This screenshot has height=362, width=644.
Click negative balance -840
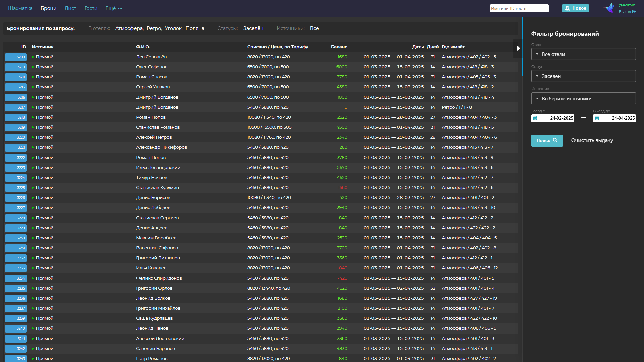tap(342, 268)
